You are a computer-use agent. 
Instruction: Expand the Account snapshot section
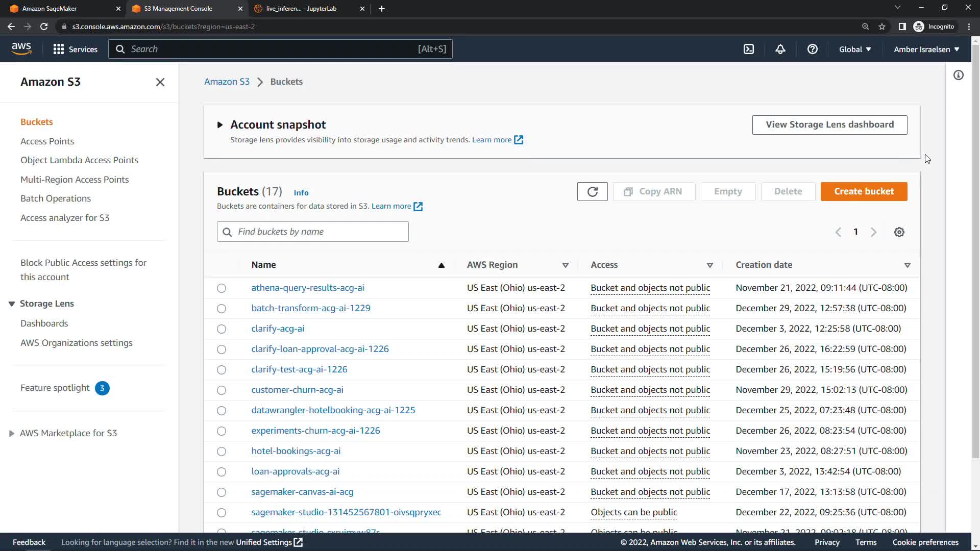(x=220, y=124)
